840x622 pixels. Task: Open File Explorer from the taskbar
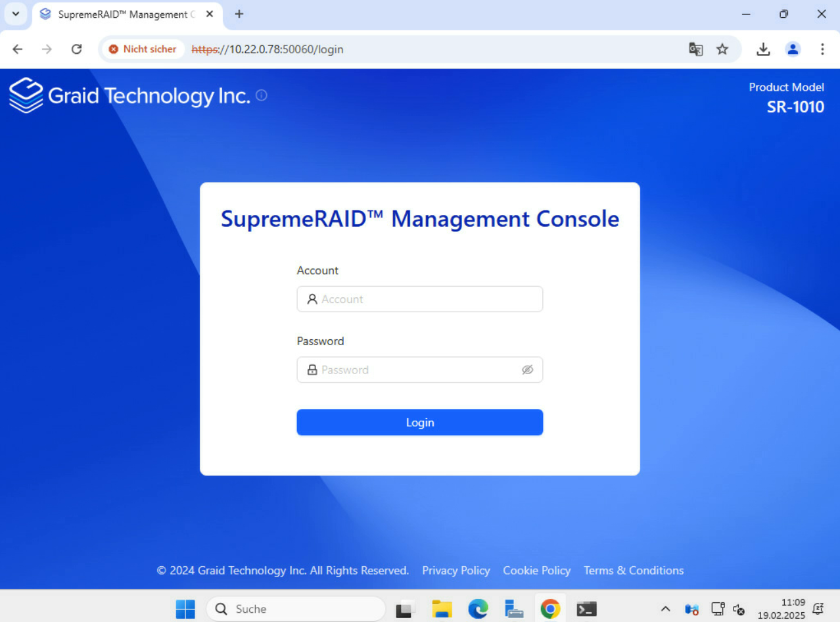tap(442, 609)
